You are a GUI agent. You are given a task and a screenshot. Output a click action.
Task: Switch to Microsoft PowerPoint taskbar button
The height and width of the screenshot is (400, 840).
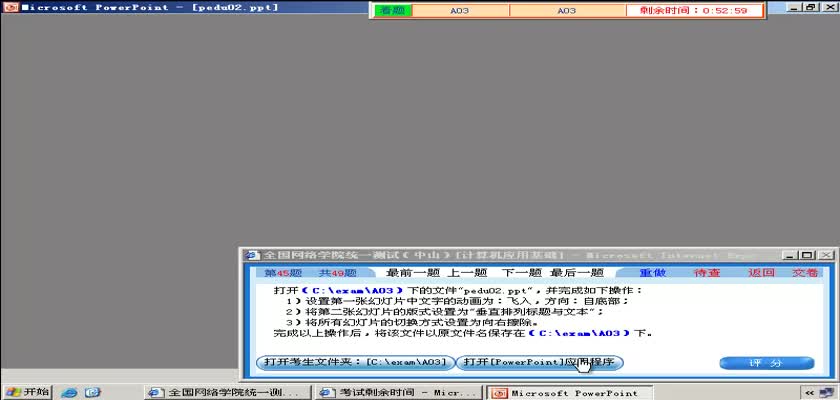(x=570, y=393)
